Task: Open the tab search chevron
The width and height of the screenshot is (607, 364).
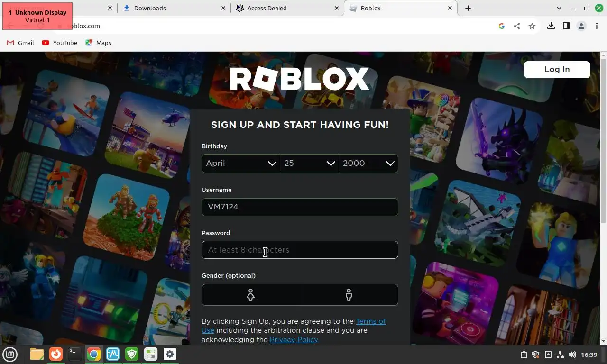Action: 559,8
